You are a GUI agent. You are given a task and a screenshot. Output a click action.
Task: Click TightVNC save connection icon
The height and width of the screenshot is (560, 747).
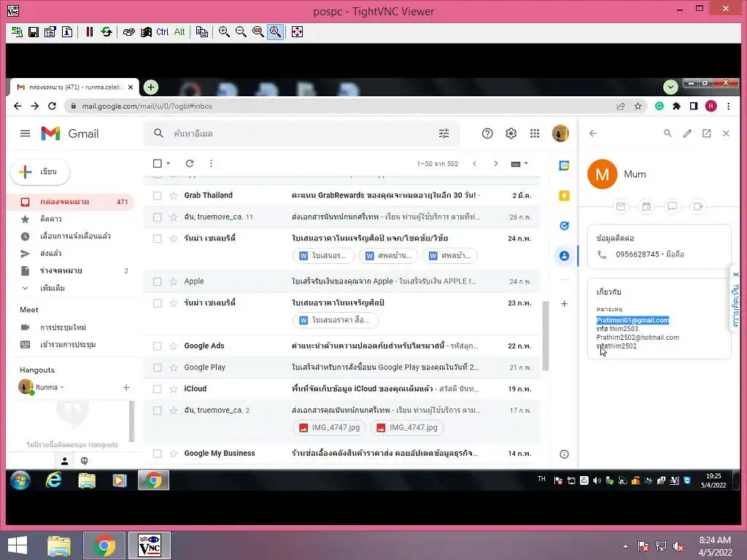(34, 32)
